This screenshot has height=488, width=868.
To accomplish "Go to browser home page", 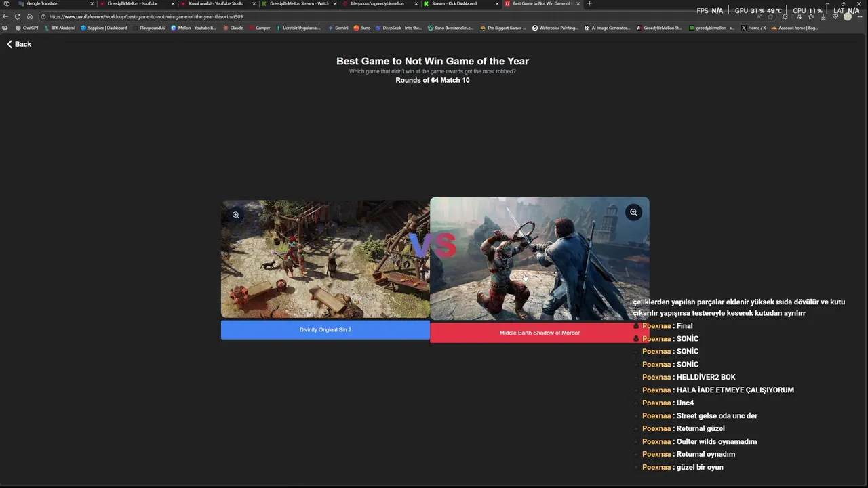I will click(30, 16).
